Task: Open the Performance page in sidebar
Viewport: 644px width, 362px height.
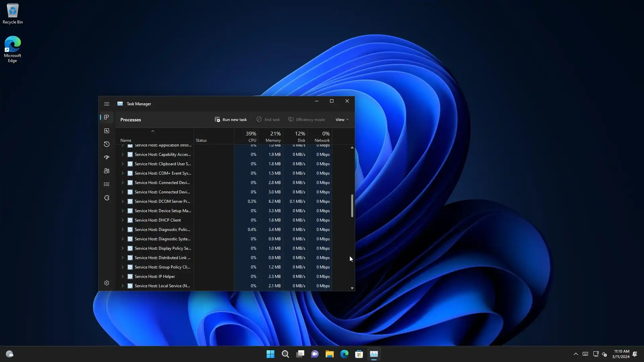Action: click(x=107, y=131)
